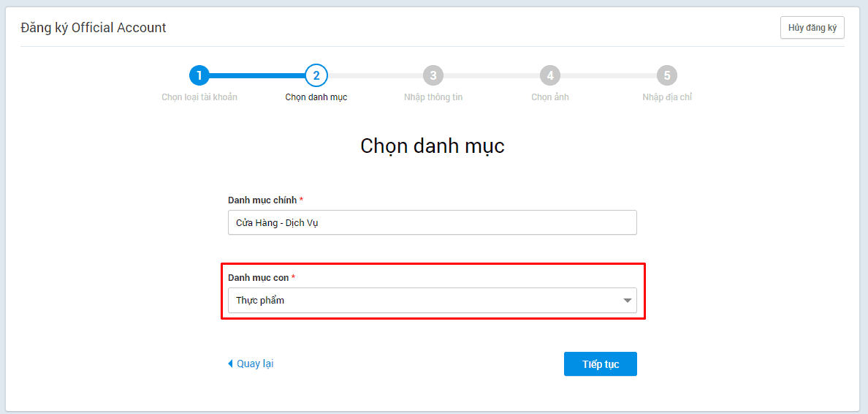
Task: Open dropdown arrow of Danh mục con
Action: point(627,301)
